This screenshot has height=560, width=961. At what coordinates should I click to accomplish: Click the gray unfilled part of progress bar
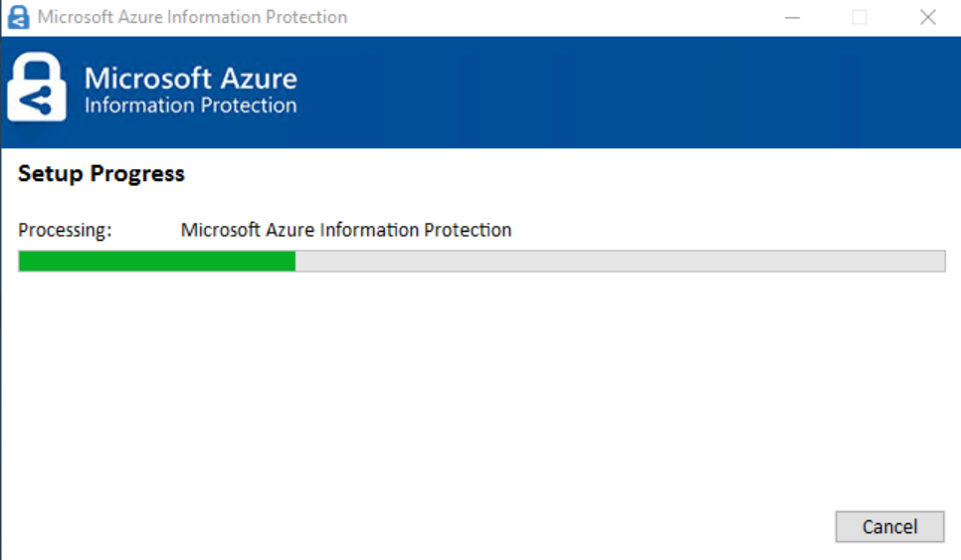(x=619, y=262)
